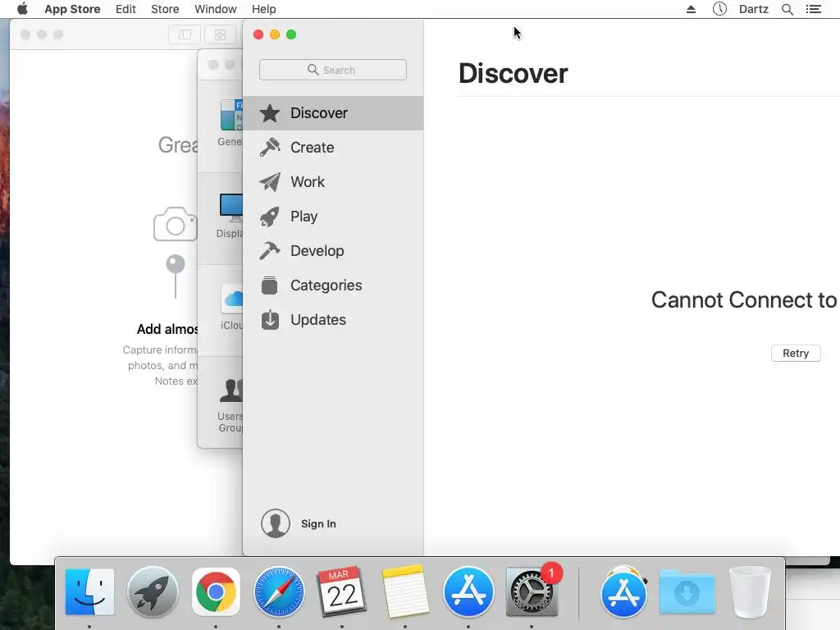Click Users & Groups icon in System Preferences
840x630 pixels.
(x=231, y=390)
